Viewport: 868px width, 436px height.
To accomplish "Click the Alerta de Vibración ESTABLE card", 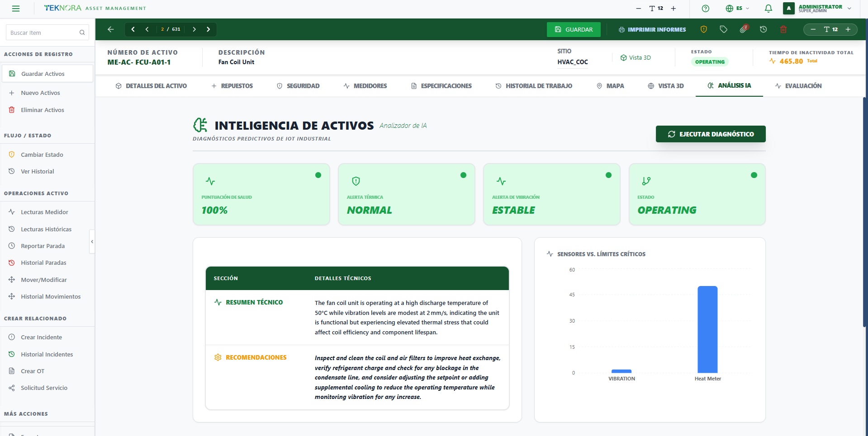I will tap(552, 194).
